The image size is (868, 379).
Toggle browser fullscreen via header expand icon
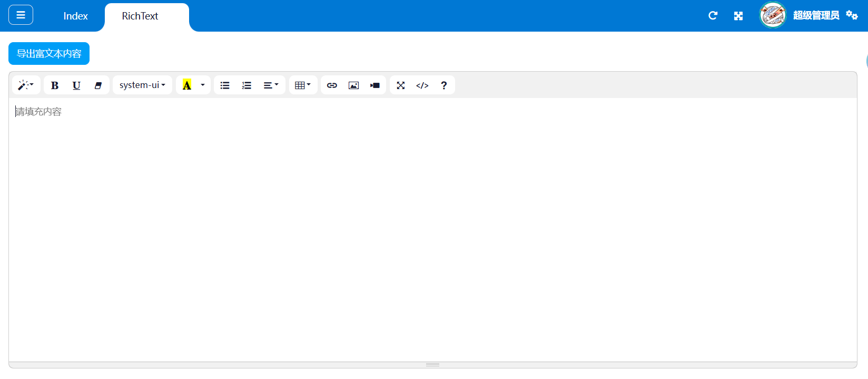pos(738,16)
